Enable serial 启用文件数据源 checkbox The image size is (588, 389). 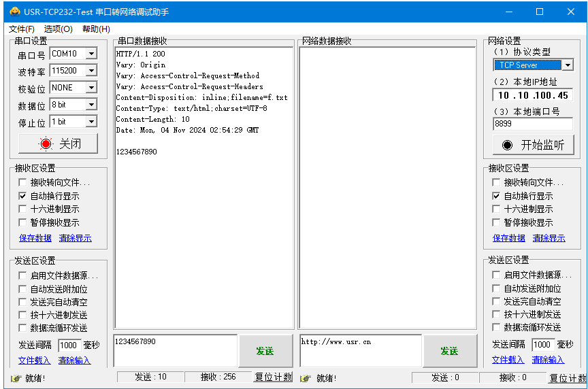(22, 276)
